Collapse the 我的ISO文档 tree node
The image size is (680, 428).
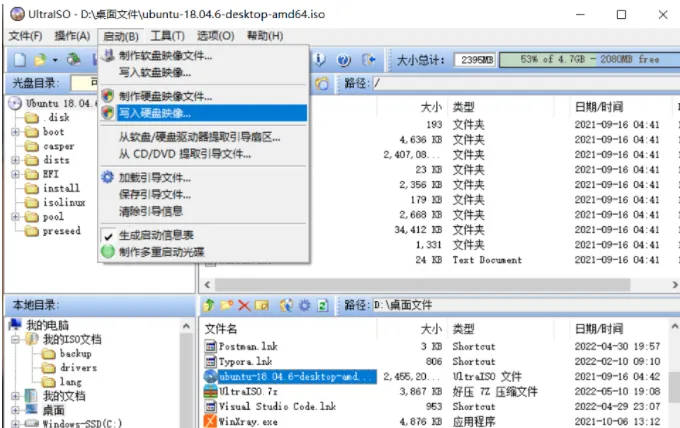click(x=16, y=339)
